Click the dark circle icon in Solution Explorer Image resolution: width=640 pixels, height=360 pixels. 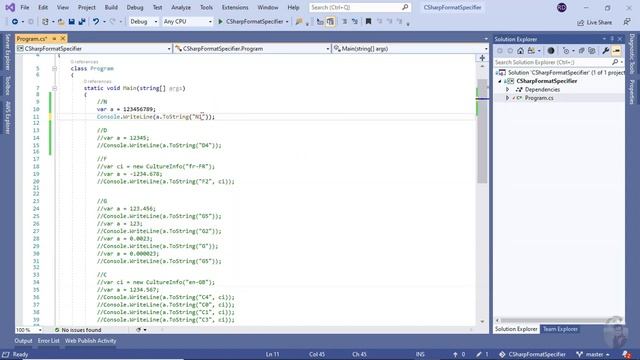click(x=551, y=51)
